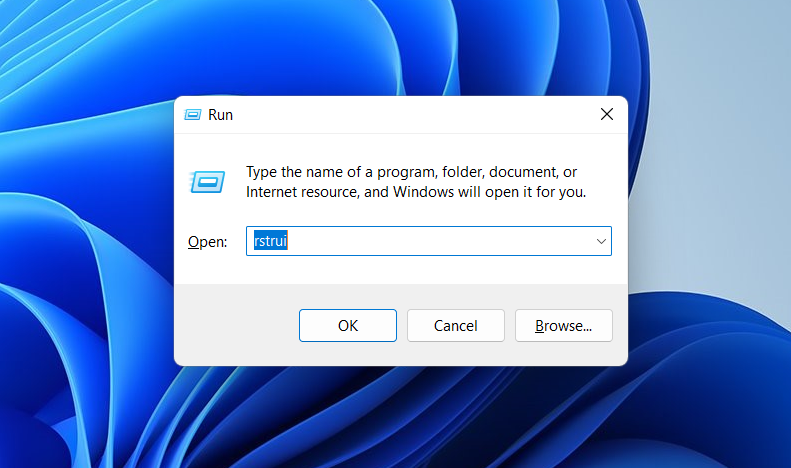Cancel the Run dialog
Screen dimensions: 791x468
click(x=456, y=325)
